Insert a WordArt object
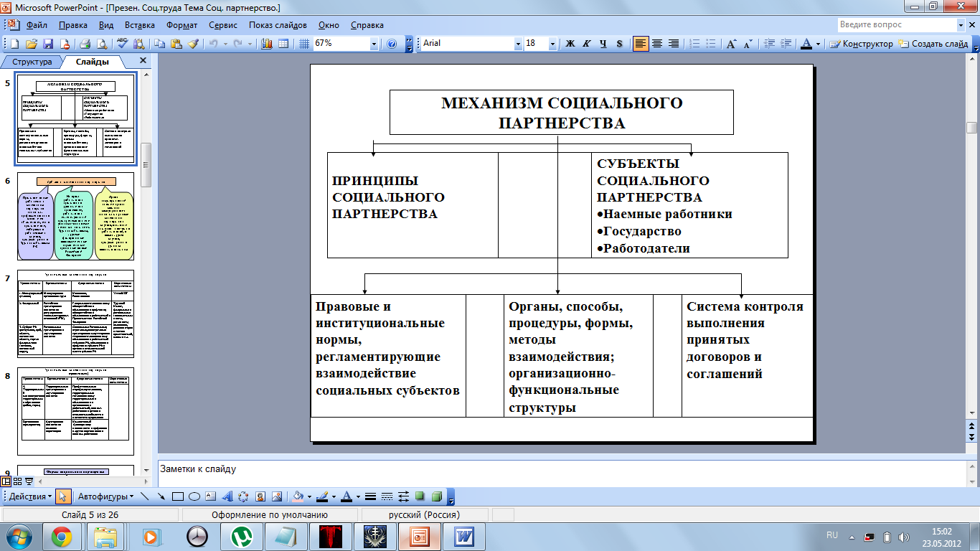980x551 pixels. coord(227,496)
